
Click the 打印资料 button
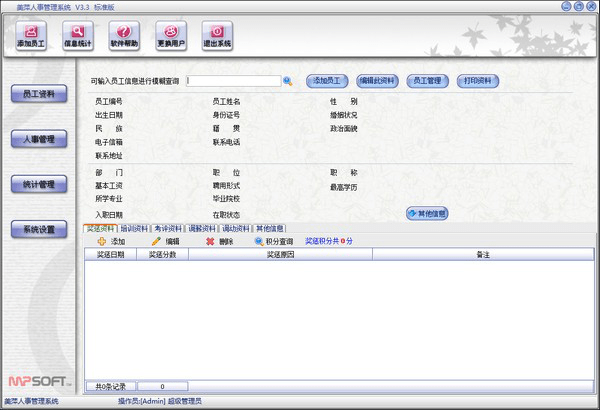point(478,81)
